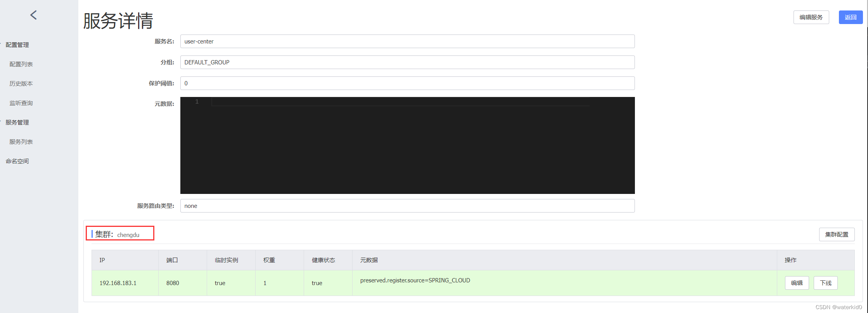Open 命名空间 in sidebar
This screenshot has height=313, width=868.
click(x=17, y=161)
